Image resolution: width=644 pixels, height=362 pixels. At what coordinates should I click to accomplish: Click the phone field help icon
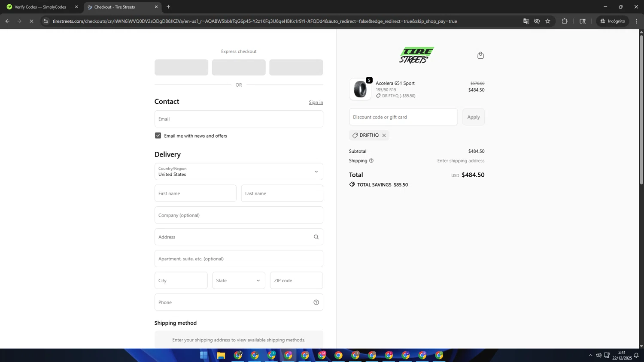tap(316, 302)
